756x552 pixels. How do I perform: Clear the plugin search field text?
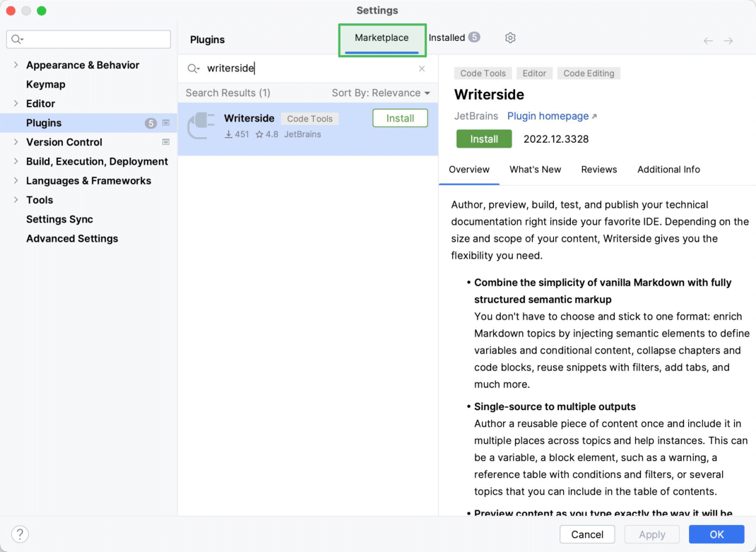[x=422, y=69]
